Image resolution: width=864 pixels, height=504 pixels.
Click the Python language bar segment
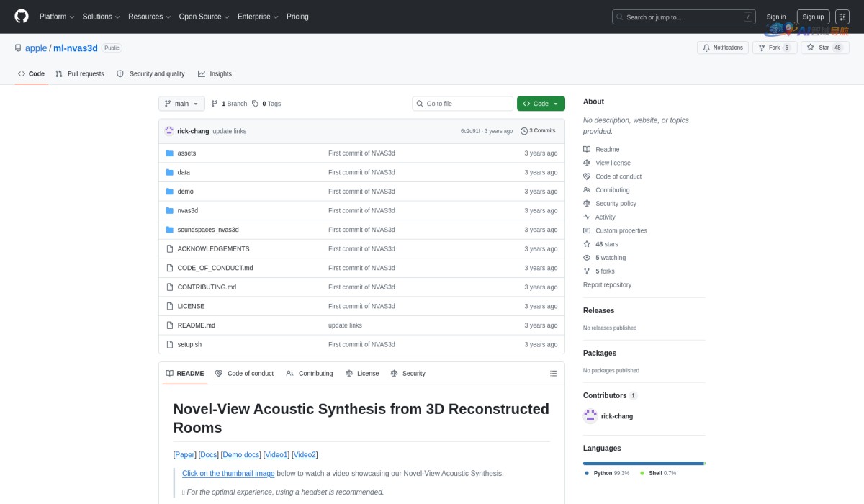coord(643,463)
